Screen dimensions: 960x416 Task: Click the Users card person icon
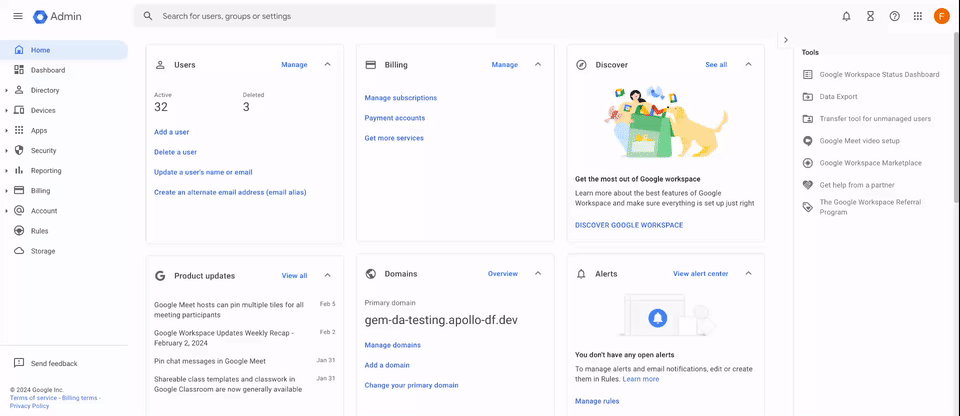point(160,64)
